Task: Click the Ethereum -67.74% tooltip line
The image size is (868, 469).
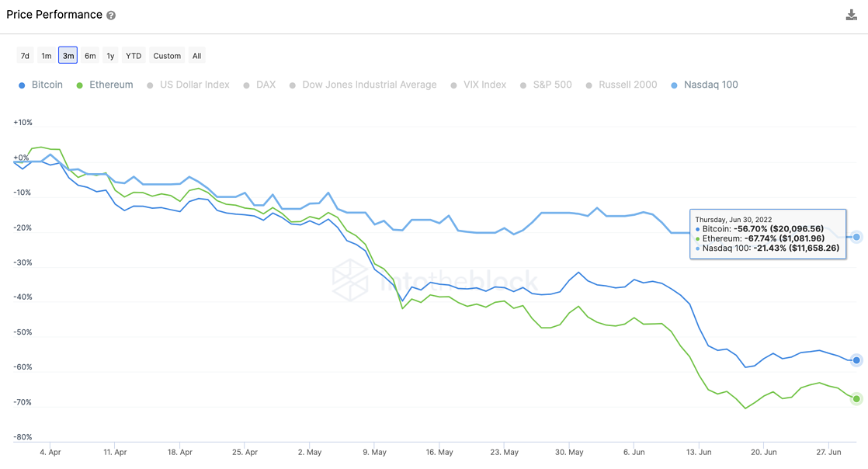Action: coord(760,238)
